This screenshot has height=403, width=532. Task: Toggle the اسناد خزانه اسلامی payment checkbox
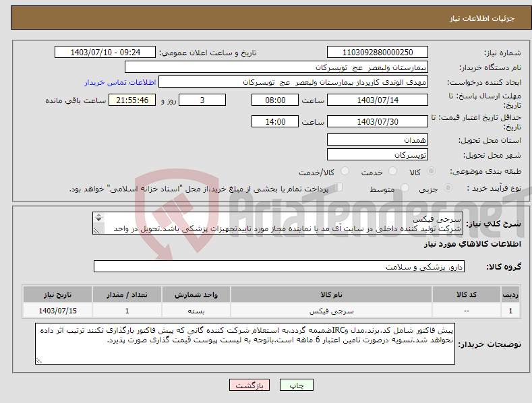[x=338, y=187]
